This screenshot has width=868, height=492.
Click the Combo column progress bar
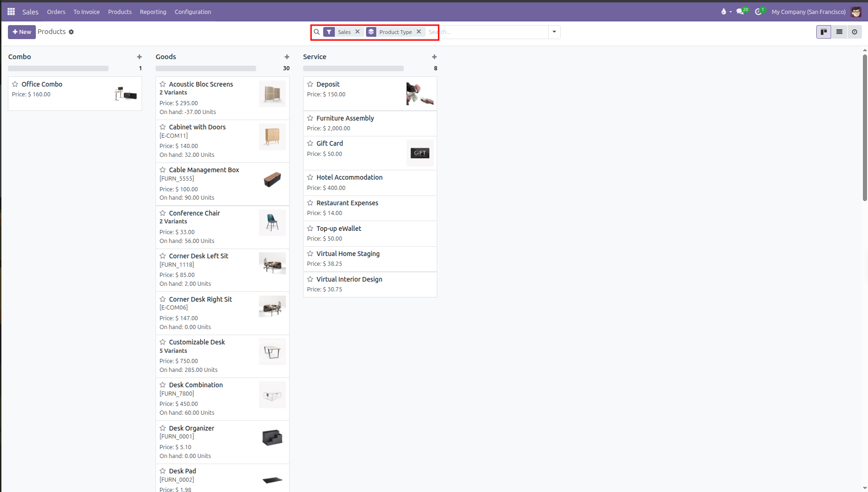(x=58, y=68)
